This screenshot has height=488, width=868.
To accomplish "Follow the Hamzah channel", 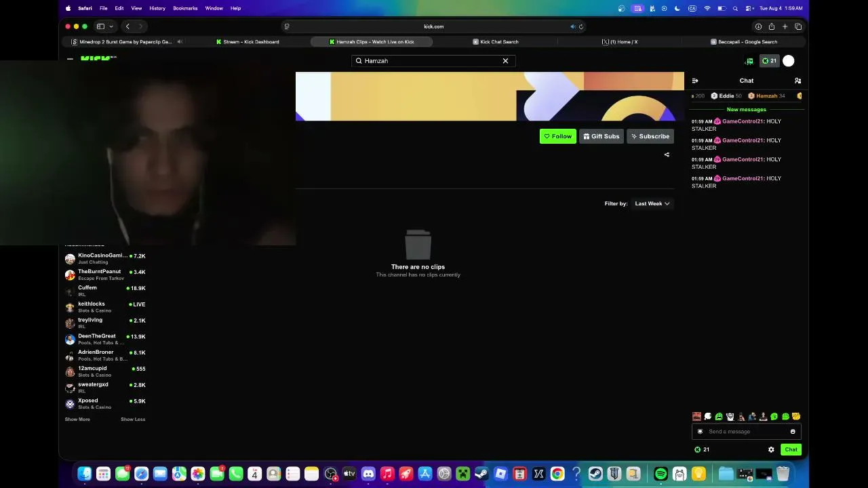I will pyautogui.click(x=558, y=136).
